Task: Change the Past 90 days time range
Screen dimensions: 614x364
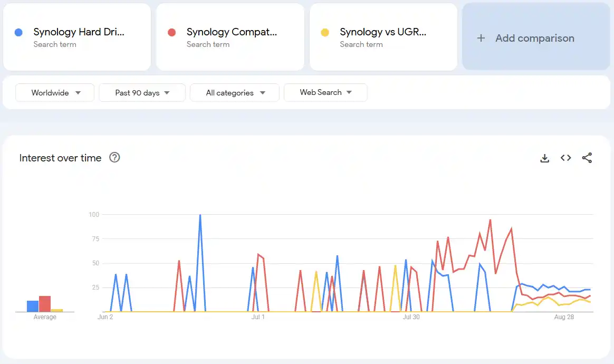Action: 142,92
